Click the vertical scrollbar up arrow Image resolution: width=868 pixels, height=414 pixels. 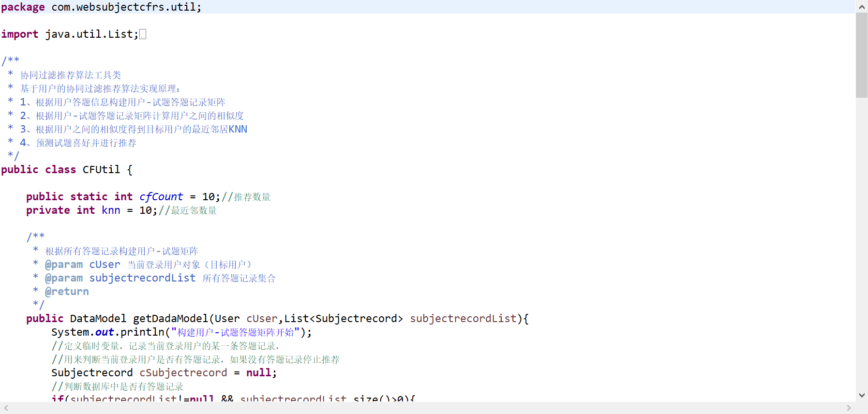click(862, 7)
